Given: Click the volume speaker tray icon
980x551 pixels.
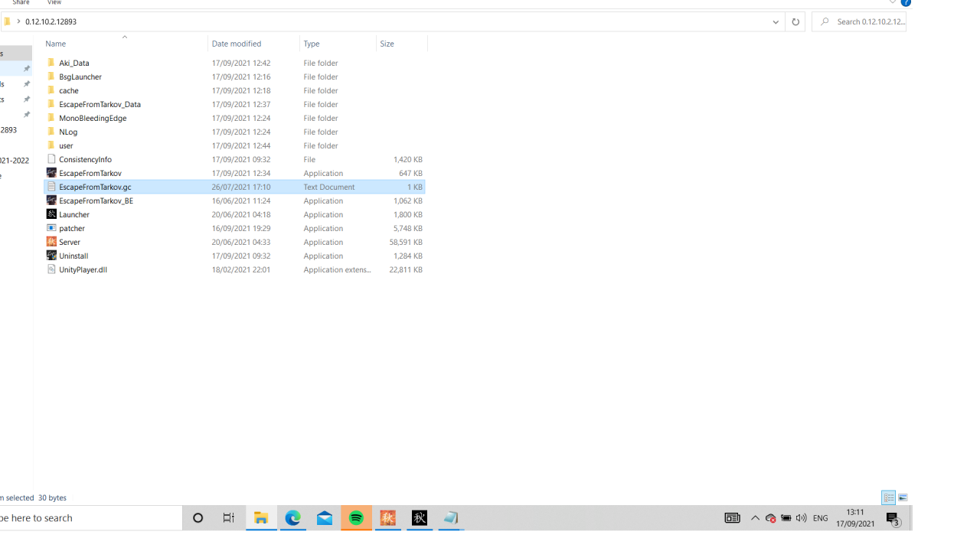Looking at the screenshot, I should [801, 518].
